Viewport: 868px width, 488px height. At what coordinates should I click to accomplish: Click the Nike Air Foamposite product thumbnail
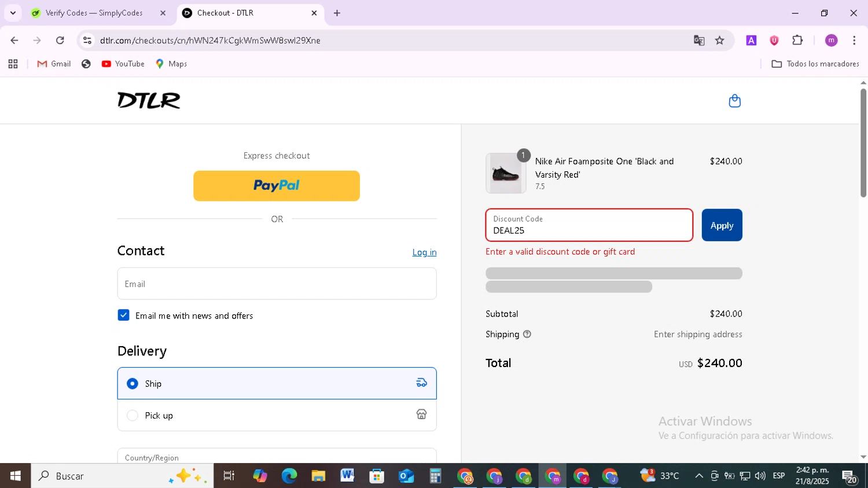point(506,173)
